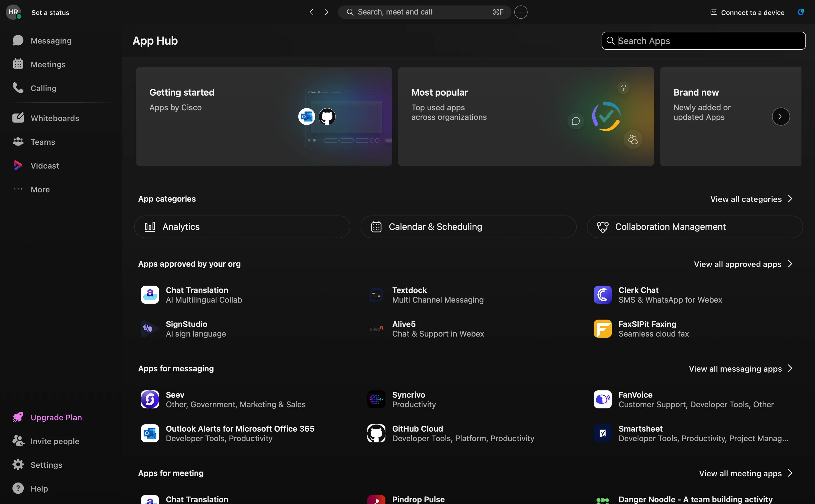Open Chat Translation icon under approved apps
The width and height of the screenshot is (815, 504).
click(150, 295)
